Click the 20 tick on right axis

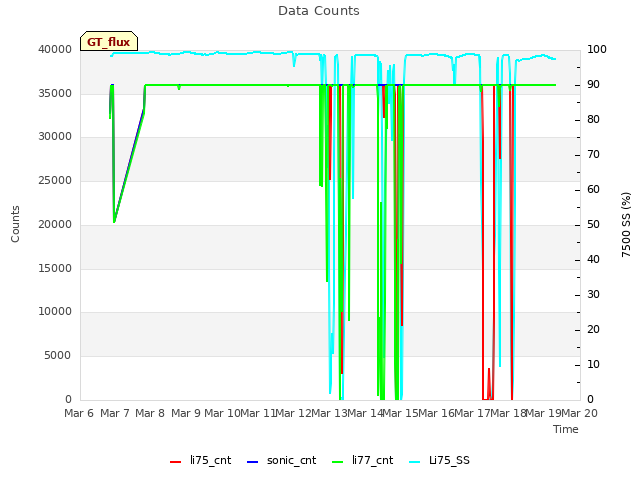coord(593,330)
